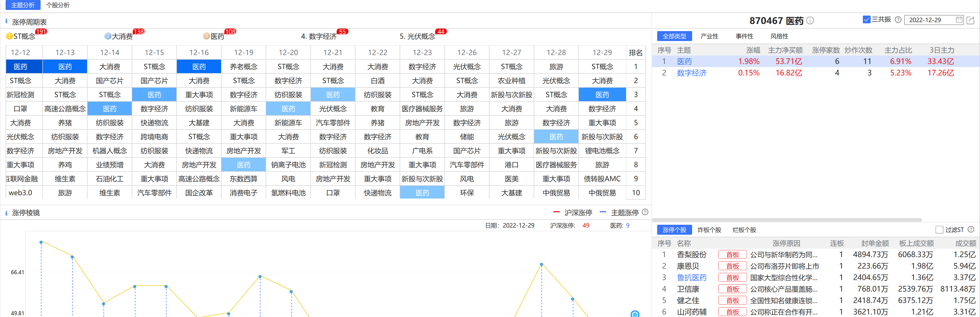The image size is (980, 317).
Task: Select the 山河药辅 stock row
Action: pos(816,312)
